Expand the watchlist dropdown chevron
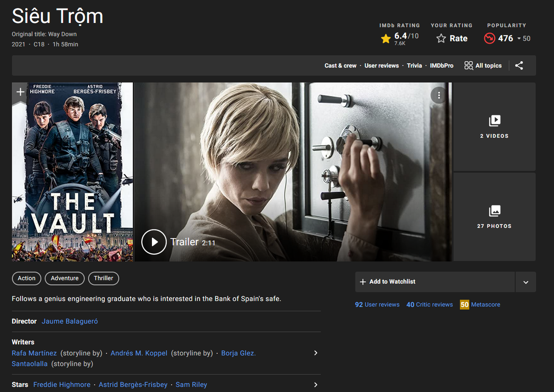 (526, 282)
